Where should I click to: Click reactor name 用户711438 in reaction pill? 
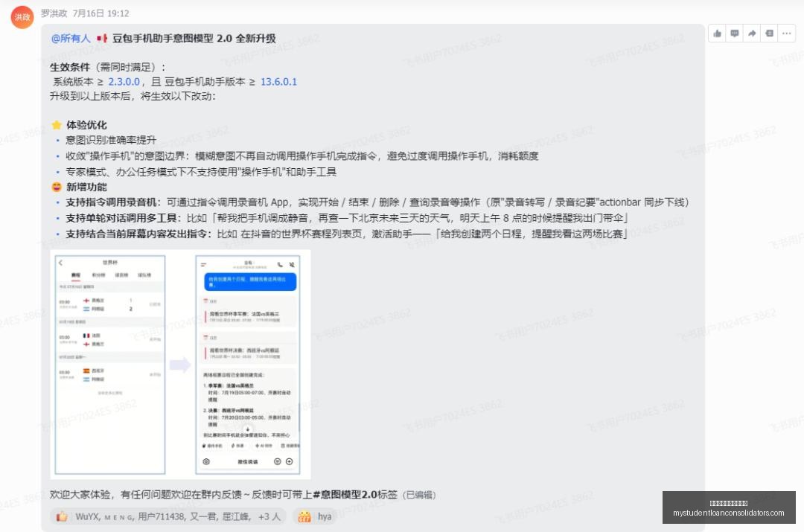coord(162,516)
